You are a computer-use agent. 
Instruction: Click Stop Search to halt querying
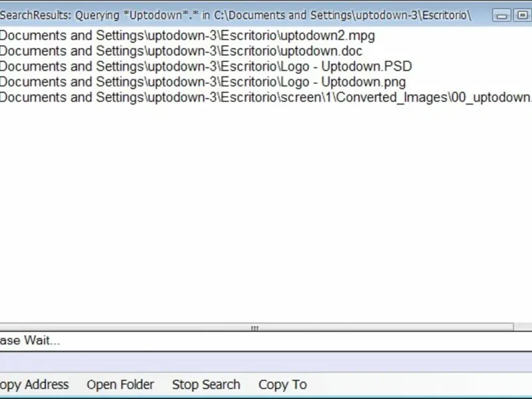pyautogui.click(x=206, y=384)
